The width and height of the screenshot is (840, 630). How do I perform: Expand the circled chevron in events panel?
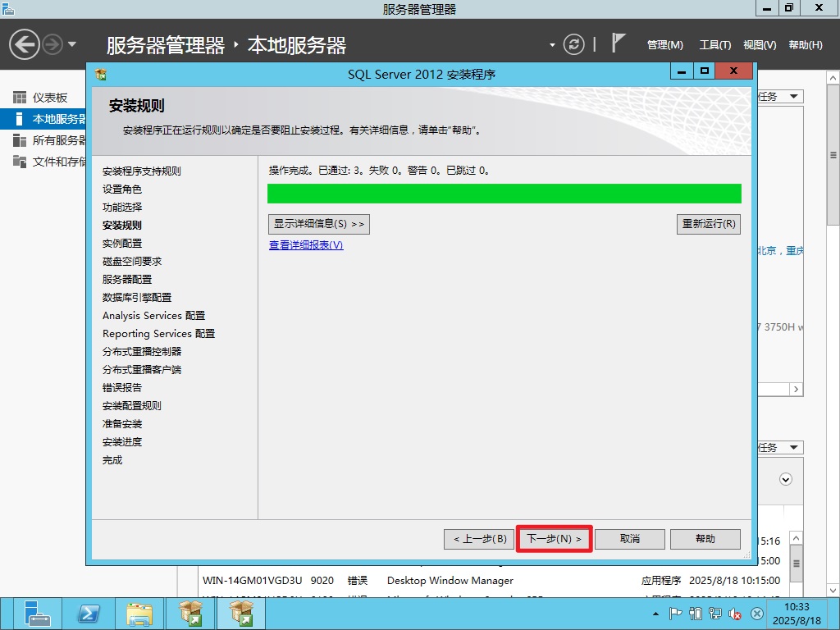click(785, 479)
